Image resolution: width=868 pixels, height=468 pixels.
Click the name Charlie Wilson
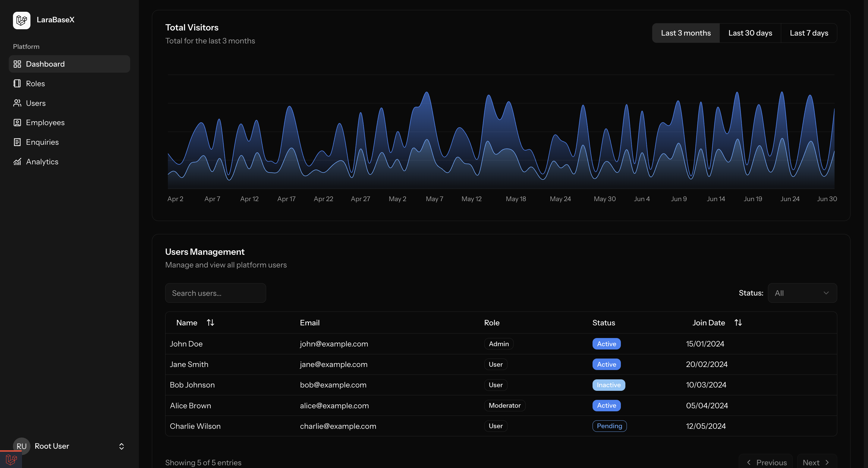point(195,426)
